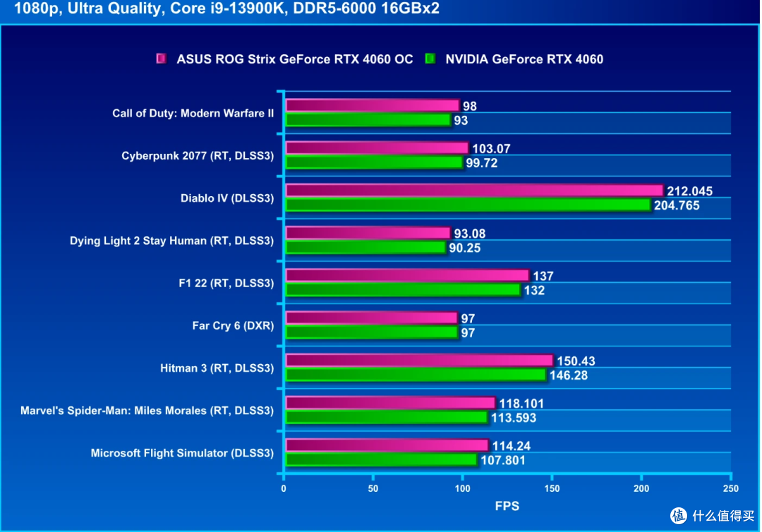Click the green Far Cry 6 bar
762x532 pixels.
(372, 332)
